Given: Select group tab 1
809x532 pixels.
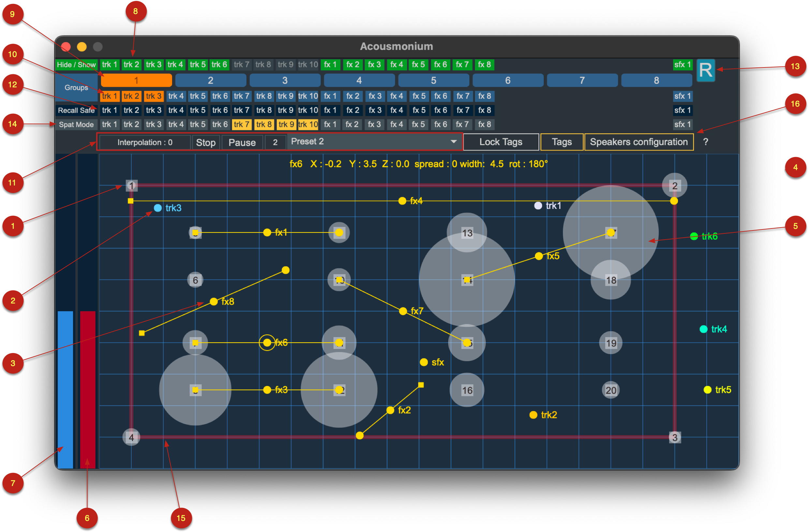Looking at the screenshot, I should (x=136, y=81).
